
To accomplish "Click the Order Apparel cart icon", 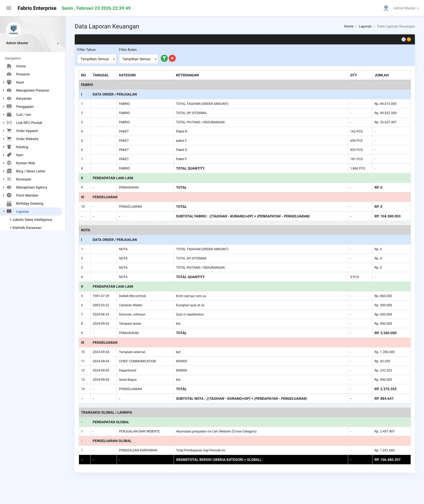I will coord(9,131).
